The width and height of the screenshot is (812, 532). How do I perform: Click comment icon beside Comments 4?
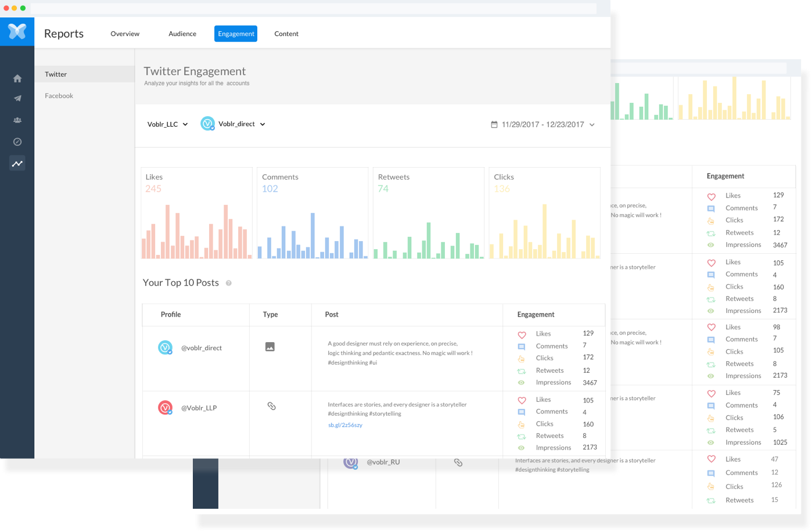522,412
